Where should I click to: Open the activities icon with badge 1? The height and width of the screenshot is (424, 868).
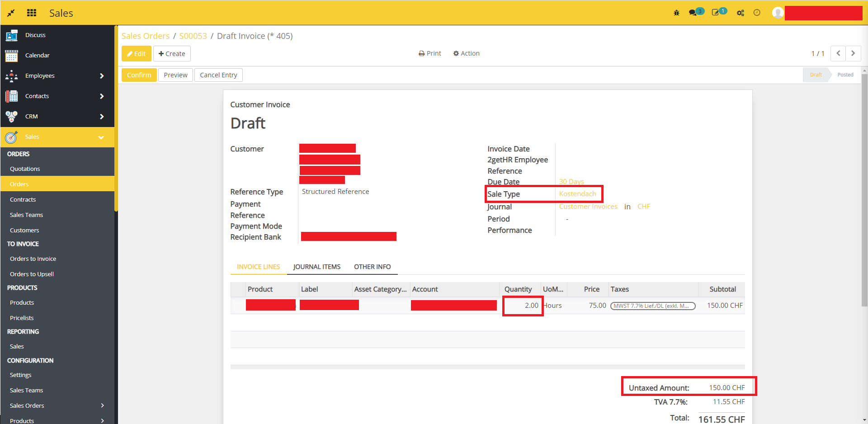717,13
